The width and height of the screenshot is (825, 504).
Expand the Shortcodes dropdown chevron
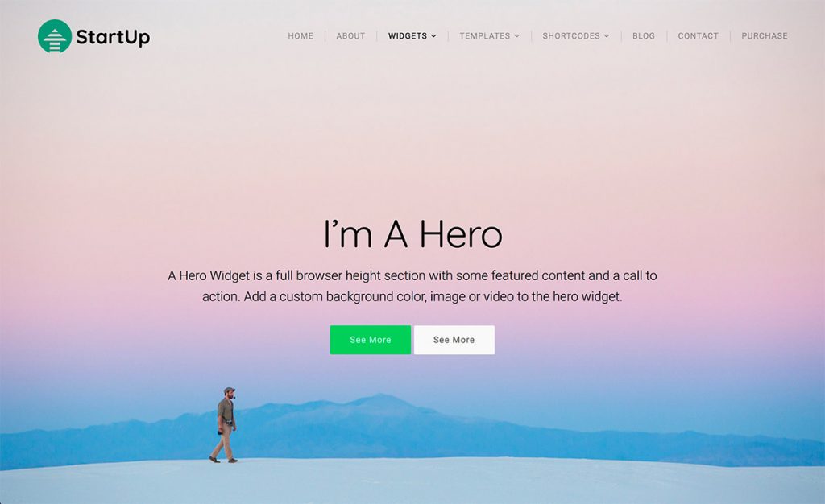tap(607, 36)
